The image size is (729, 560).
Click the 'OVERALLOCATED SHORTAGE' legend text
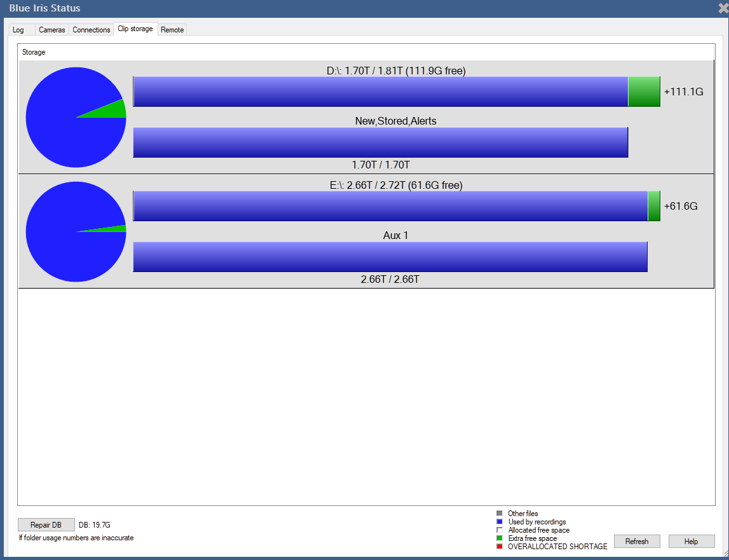pyautogui.click(x=557, y=547)
